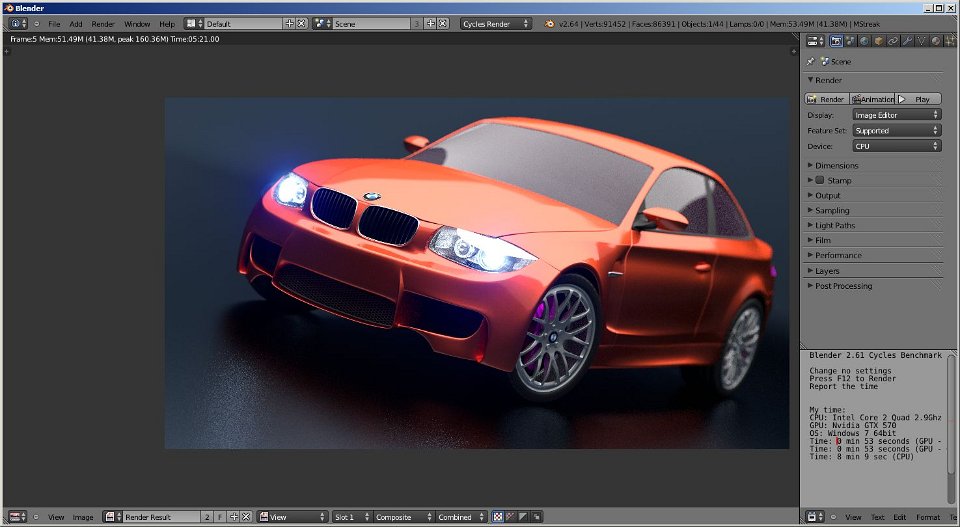Open the Display Image Editor dropdown
The image size is (960, 527).
point(897,114)
